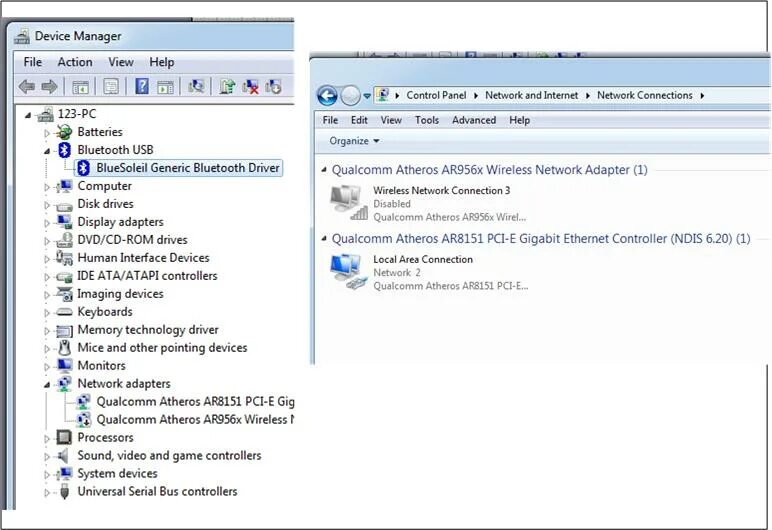Click the Qualcomm Atheros AR8151 group header
Screen dimensions: 772x530
(x=541, y=238)
